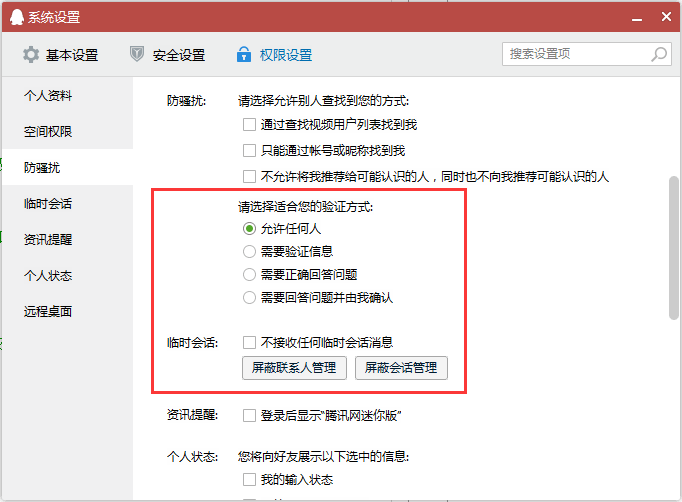Tick the 我的输入状态 checkbox
682x502 pixels.
click(x=249, y=479)
